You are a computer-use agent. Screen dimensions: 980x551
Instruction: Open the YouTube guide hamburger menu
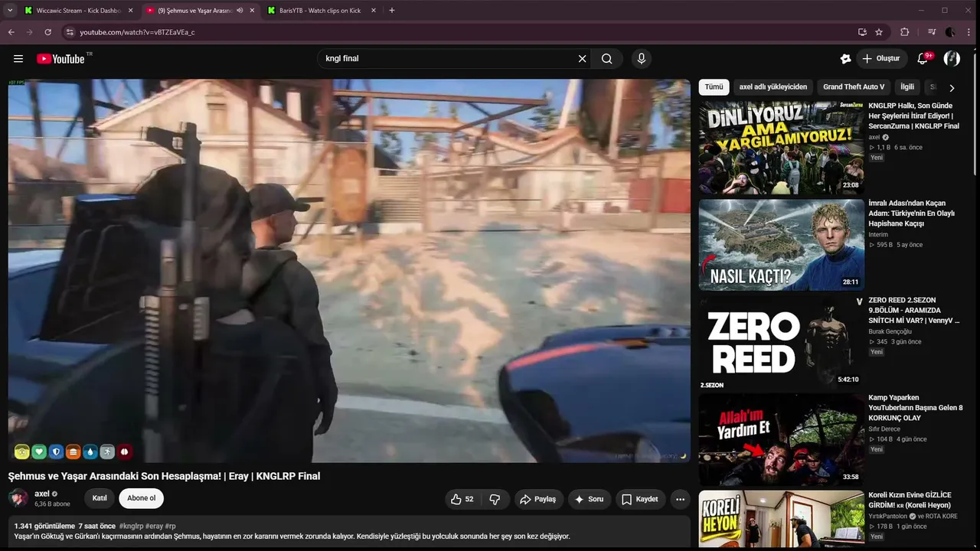[x=18, y=59]
